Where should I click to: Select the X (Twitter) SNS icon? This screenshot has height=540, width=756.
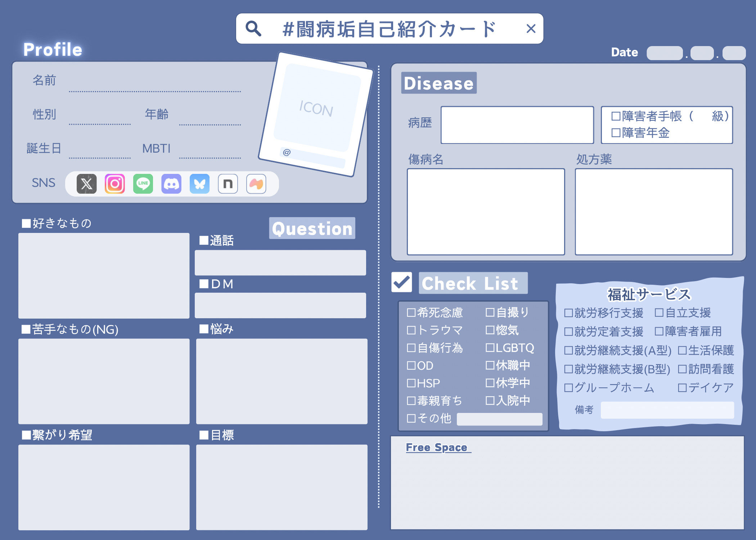click(86, 184)
